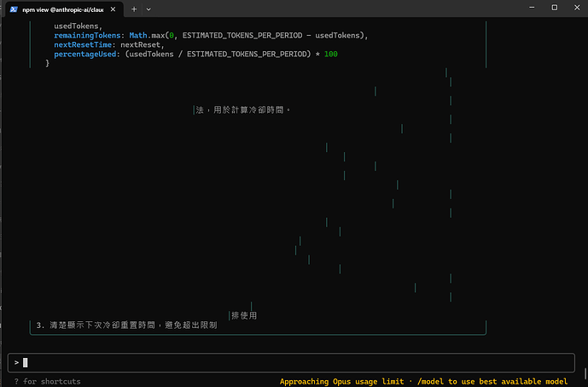Click the '? for shortcuts' hint text
This screenshot has height=387, width=588.
(48, 381)
